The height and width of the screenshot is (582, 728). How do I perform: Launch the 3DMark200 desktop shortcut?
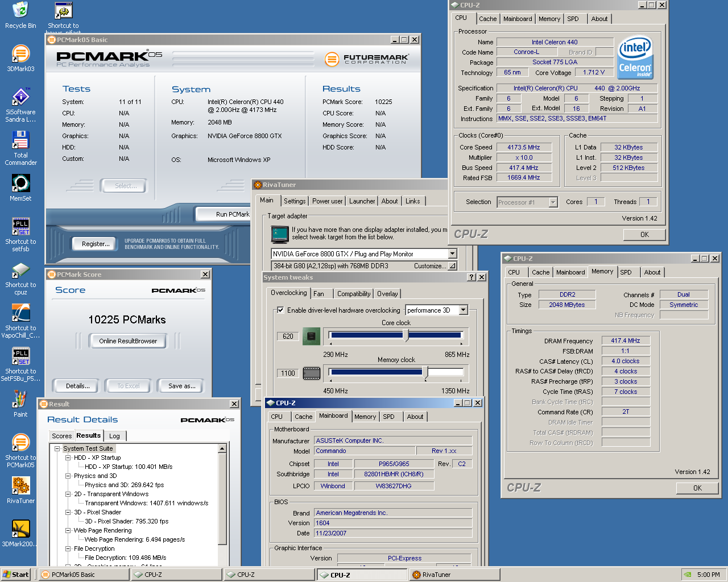[20, 534]
